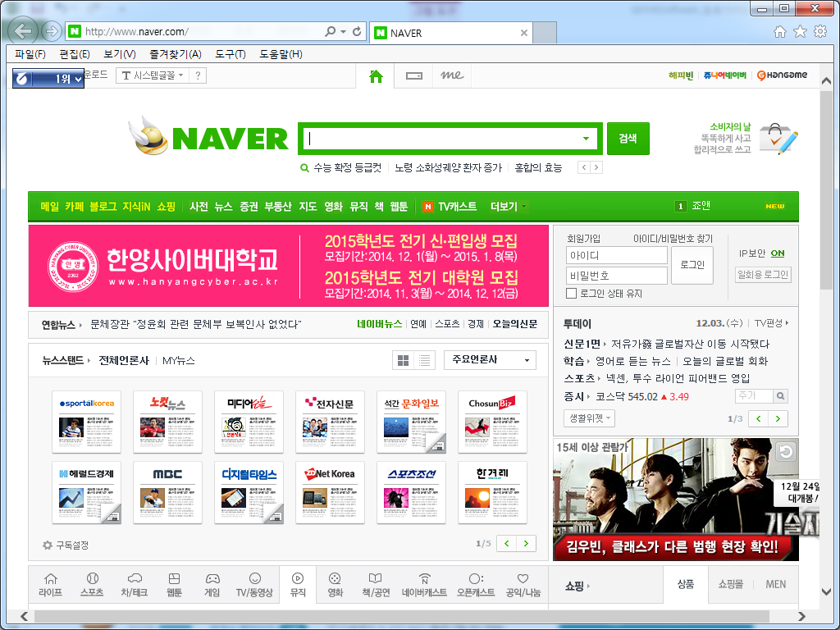
Task: Replay the movie ad with the reload icon
Action: (786, 452)
